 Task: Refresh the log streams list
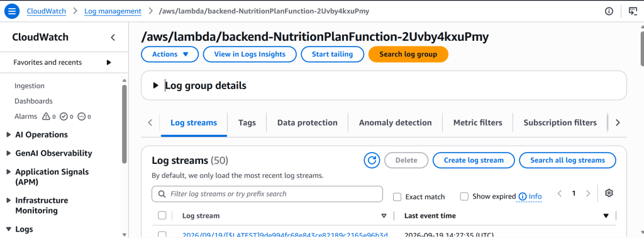click(372, 160)
